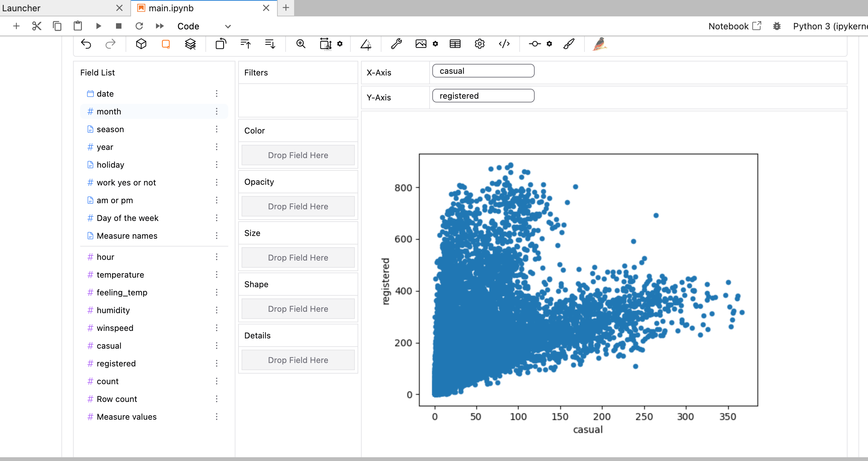The width and height of the screenshot is (868, 461).
Task: Select the painter brush icon
Action: click(569, 44)
